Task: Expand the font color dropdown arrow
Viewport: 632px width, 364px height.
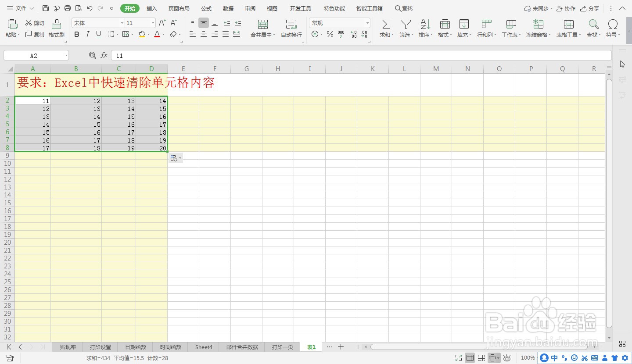Action: [x=164, y=34]
